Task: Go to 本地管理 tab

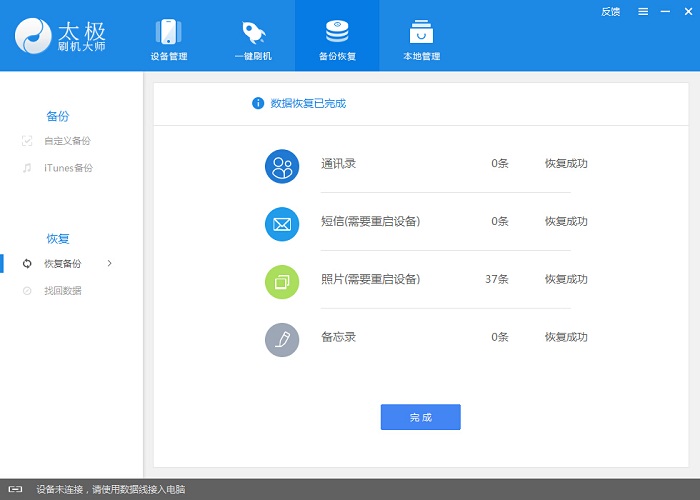Action: coord(421,38)
